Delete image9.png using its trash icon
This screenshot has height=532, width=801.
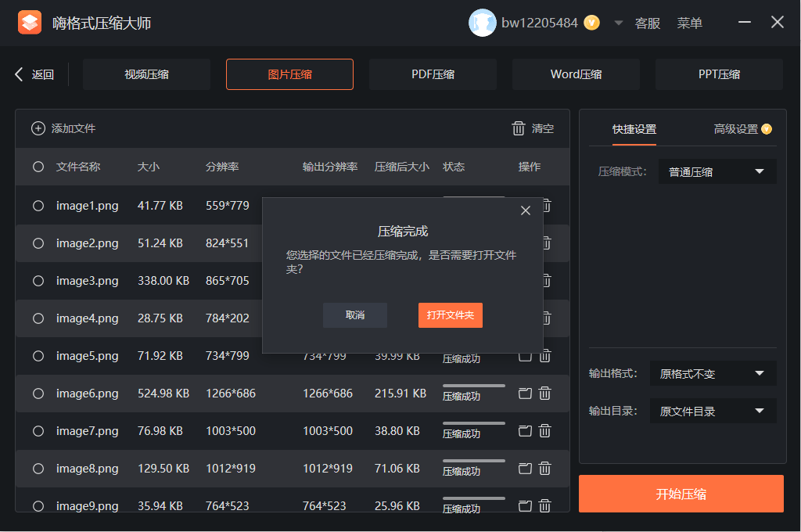(x=544, y=506)
